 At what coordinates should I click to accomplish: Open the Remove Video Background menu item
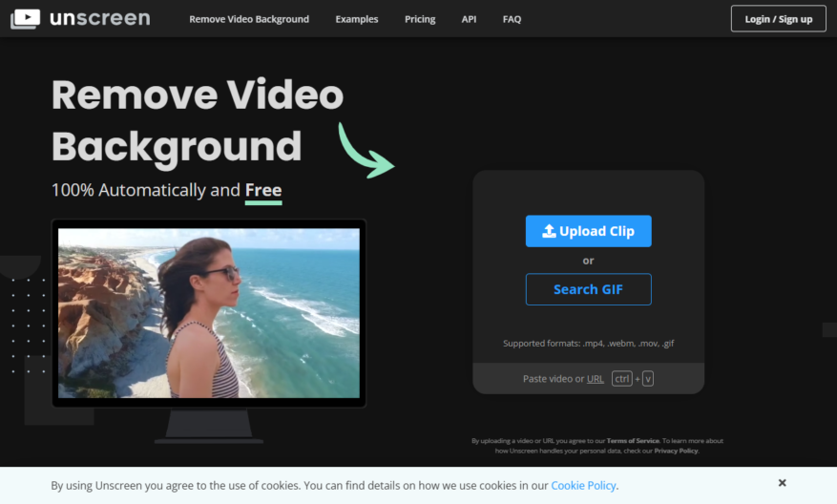pos(249,19)
